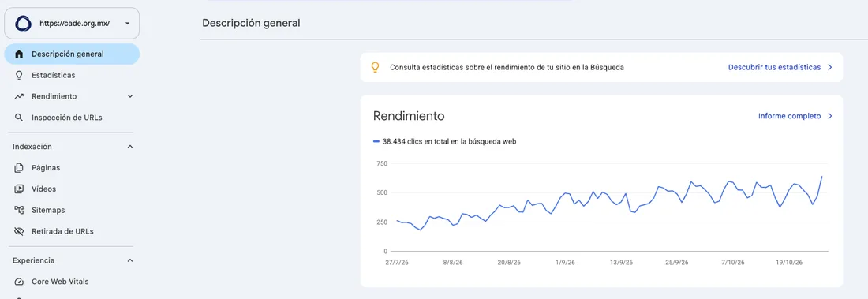
Task: Select Descripción general in sidebar
Action: (x=71, y=54)
